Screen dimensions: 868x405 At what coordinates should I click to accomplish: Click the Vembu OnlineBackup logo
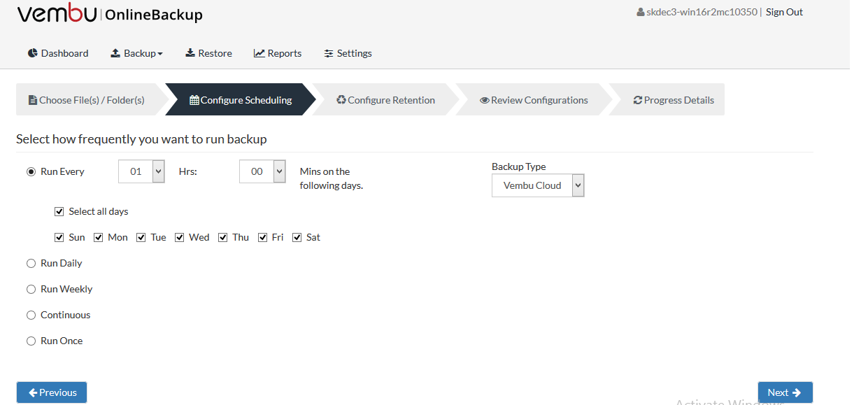(x=110, y=14)
